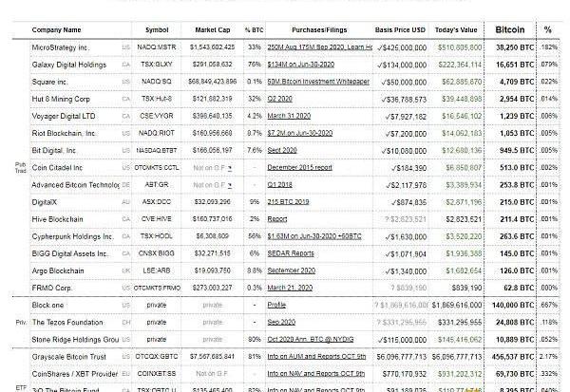Select the NADQ:MSTR ticker symbol cell
This screenshot has height=392, width=570.
coord(157,46)
